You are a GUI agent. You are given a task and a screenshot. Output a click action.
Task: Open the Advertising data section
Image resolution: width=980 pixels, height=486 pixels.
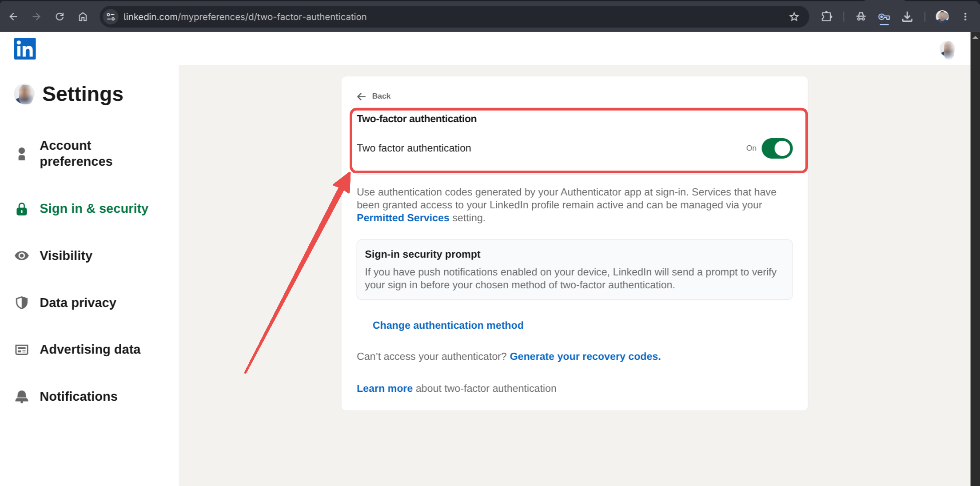point(90,350)
